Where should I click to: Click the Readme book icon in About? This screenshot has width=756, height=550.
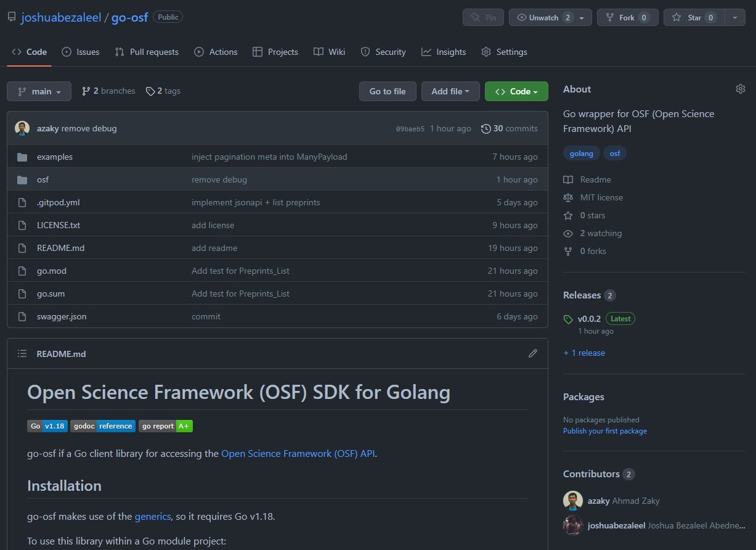pyautogui.click(x=568, y=179)
